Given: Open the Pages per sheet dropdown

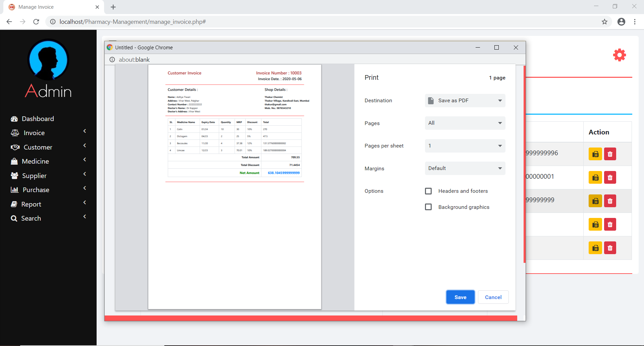Looking at the screenshot, I should [465, 146].
